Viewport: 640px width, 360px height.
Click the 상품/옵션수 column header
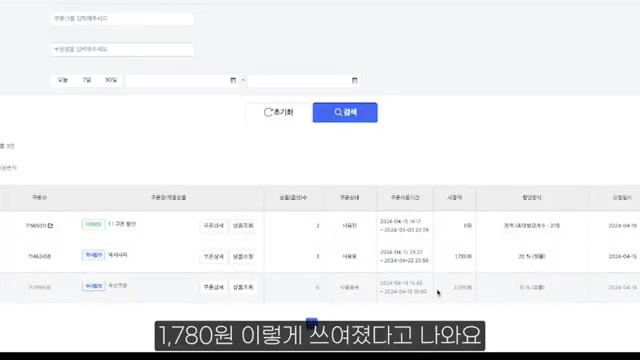293,198
